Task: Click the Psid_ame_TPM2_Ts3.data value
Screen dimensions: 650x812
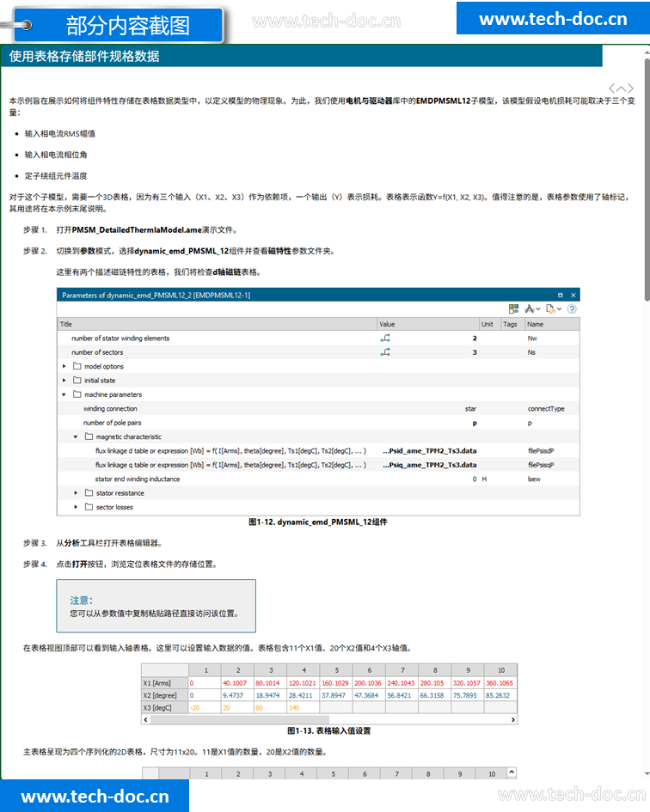Action: tap(430, 450)
